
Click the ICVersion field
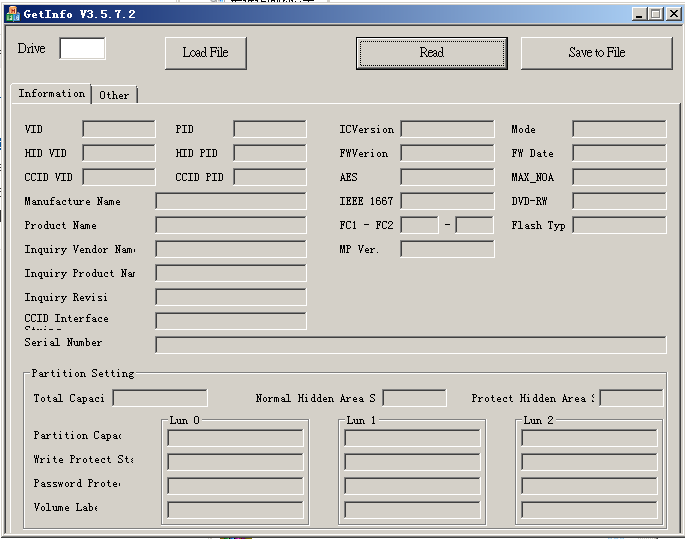(x=447, y=129)
